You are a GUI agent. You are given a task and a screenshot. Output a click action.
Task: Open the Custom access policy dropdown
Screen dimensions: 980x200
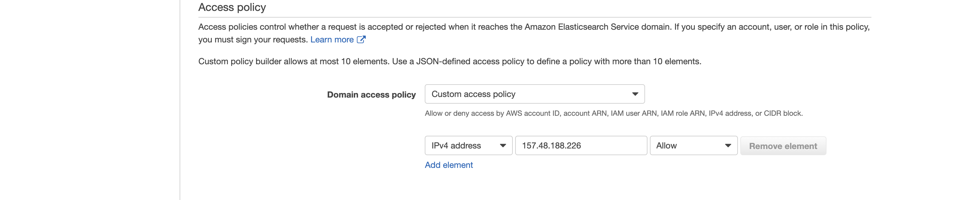click(x=529, y=94)
